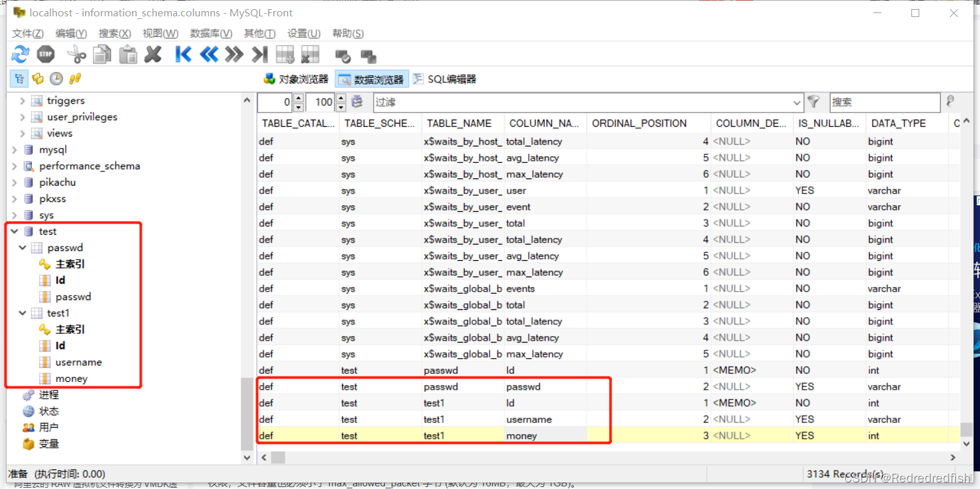Sort by IS_NULLAB... column header
The image size is (980, 489).
tap(829, 123)
